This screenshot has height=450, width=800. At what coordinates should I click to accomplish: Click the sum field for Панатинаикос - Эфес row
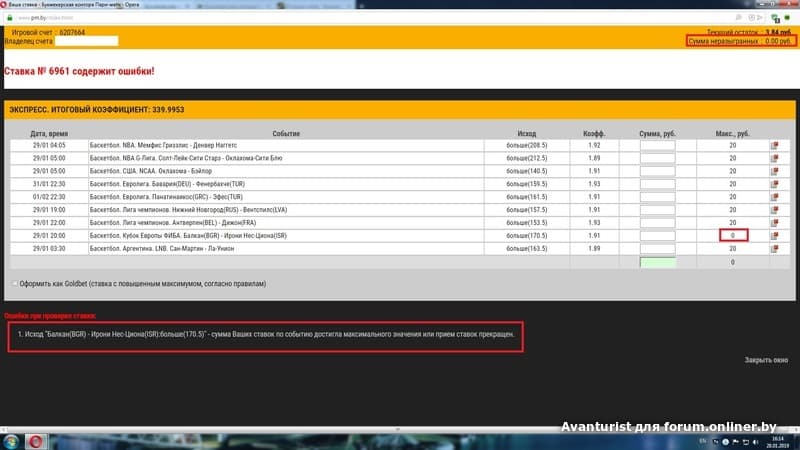tap(657, 197)
